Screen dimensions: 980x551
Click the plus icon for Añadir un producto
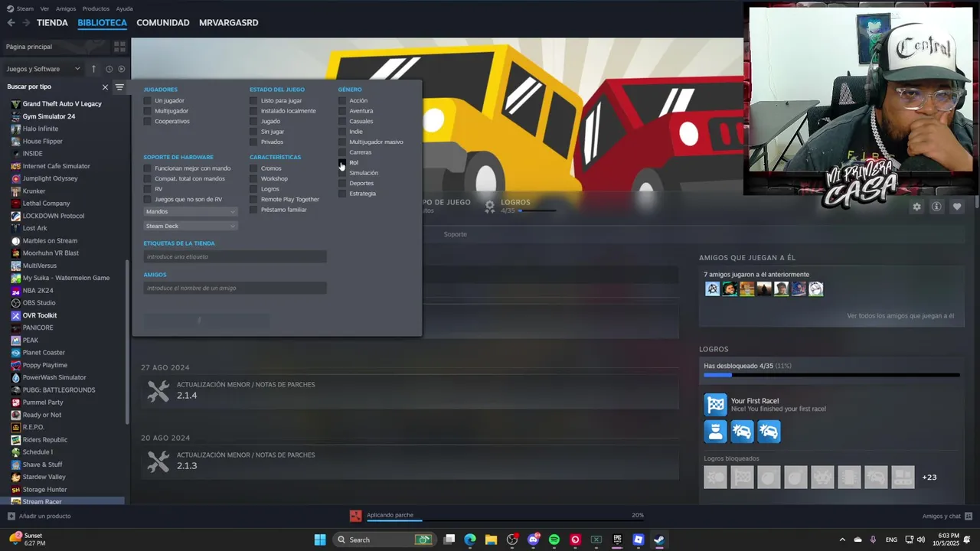[x=11, y=516]
